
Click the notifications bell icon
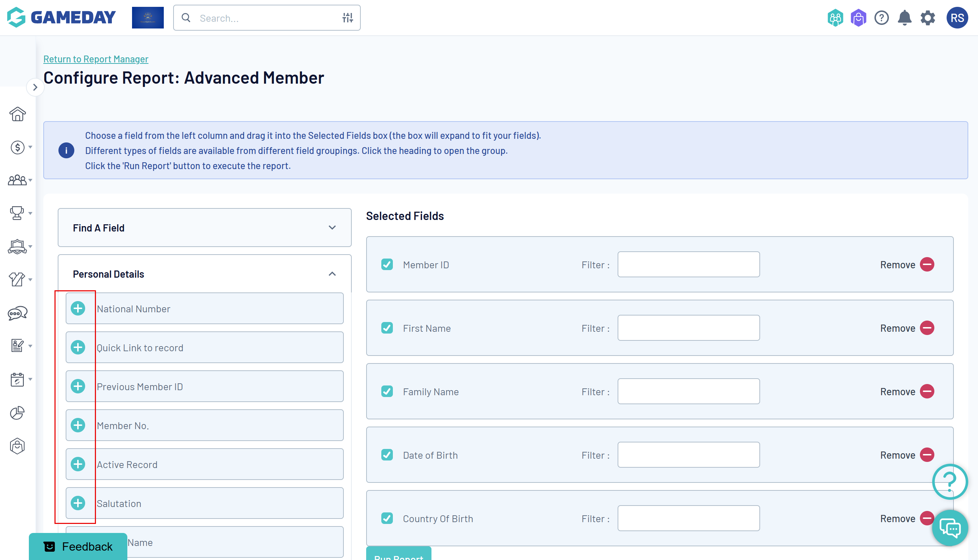(x=904, y=18)
